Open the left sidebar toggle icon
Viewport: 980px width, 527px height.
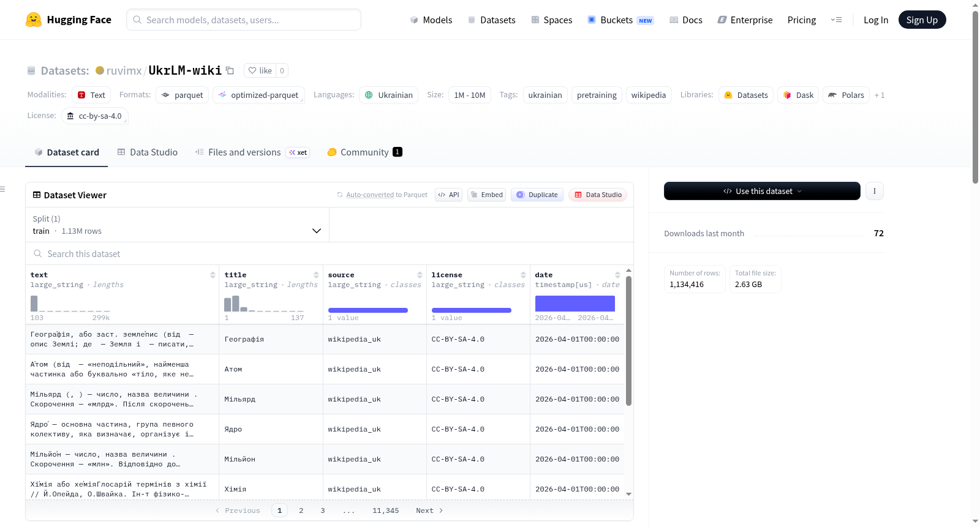2,189
